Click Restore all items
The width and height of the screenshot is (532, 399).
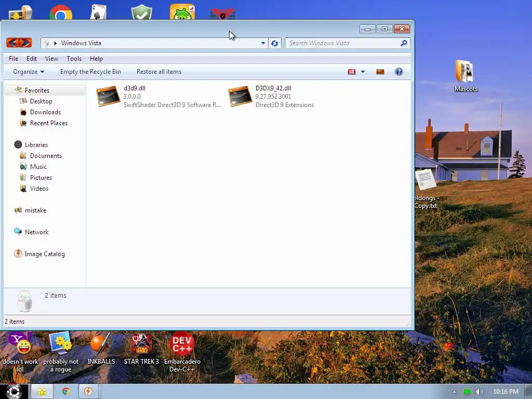point(159,72)
